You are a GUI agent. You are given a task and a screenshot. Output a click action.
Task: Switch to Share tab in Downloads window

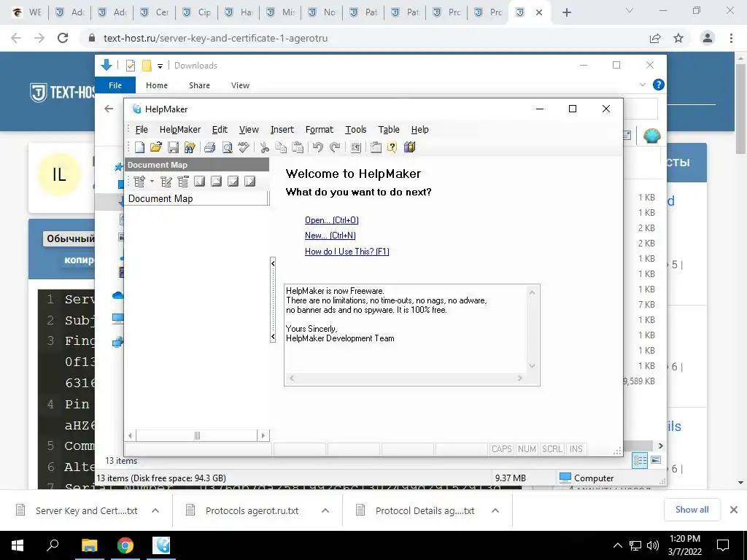(x=199, y=85)
